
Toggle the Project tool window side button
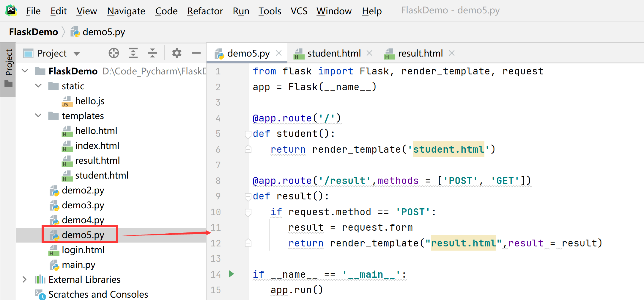pyautogui.click(x=8, y=69)
